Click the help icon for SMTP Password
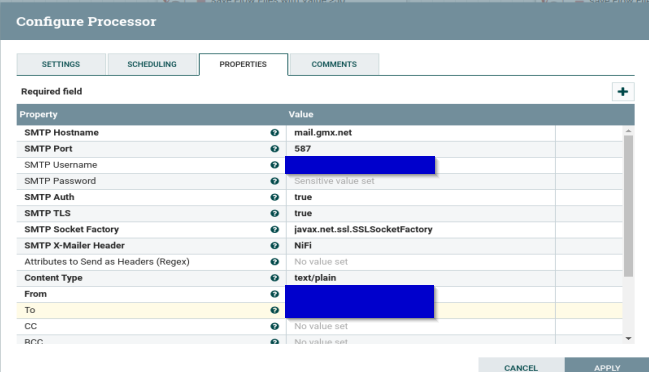The height and width of the screenshot is (372, 649). click(274, 181)
